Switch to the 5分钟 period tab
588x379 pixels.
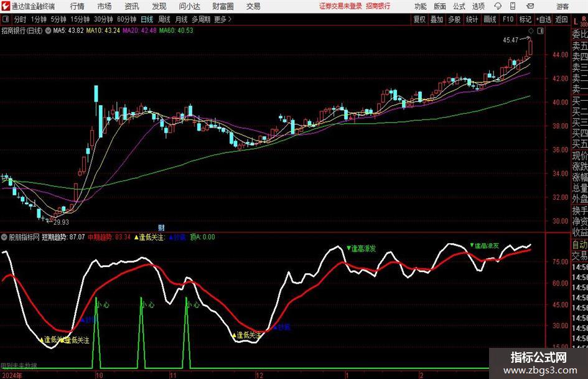[58, 19]
